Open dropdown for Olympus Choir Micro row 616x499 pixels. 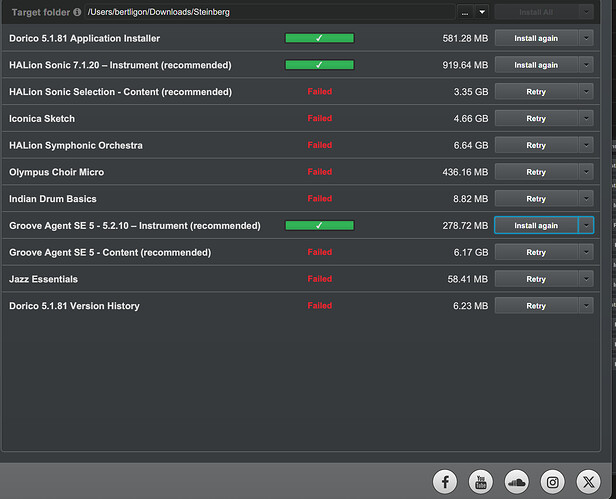(x=586, y=172)
